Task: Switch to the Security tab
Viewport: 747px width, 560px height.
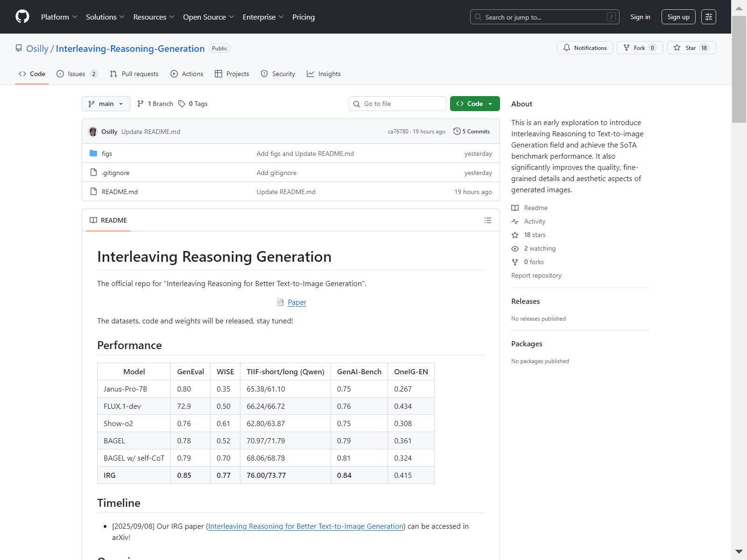Action: tap(278, 74)
